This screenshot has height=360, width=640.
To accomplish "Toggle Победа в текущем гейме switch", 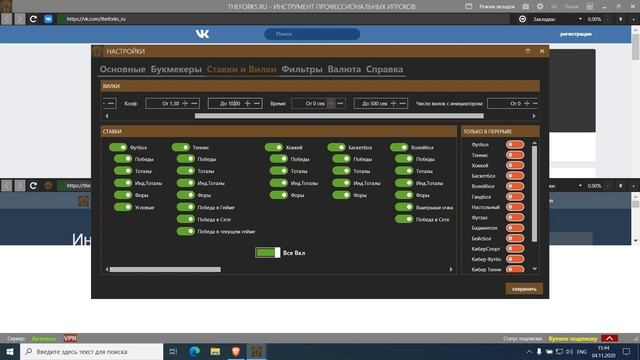I will (186, 231).
